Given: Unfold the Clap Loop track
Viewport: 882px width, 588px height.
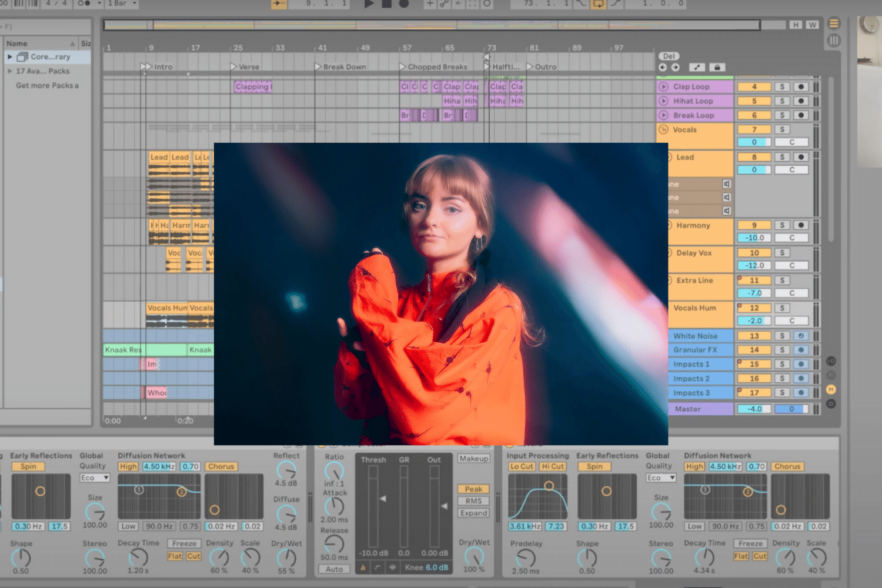Looking at the screenshot, I should (664, 86).
